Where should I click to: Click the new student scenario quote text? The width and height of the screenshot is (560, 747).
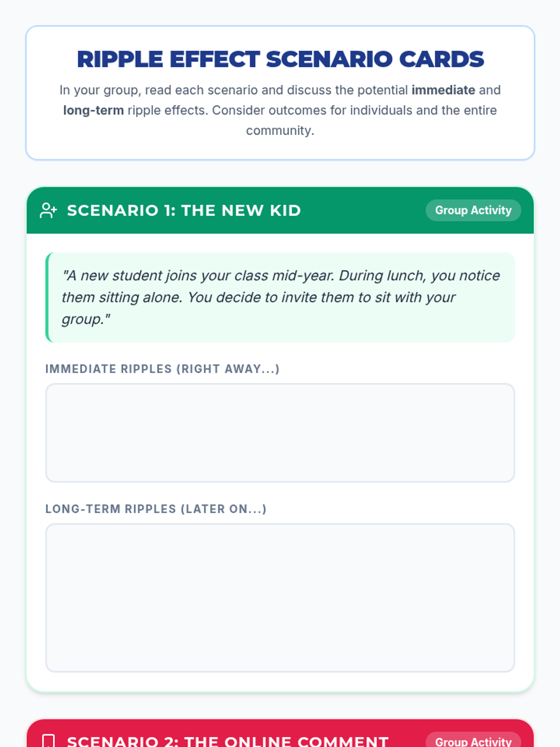click(280, 297)
